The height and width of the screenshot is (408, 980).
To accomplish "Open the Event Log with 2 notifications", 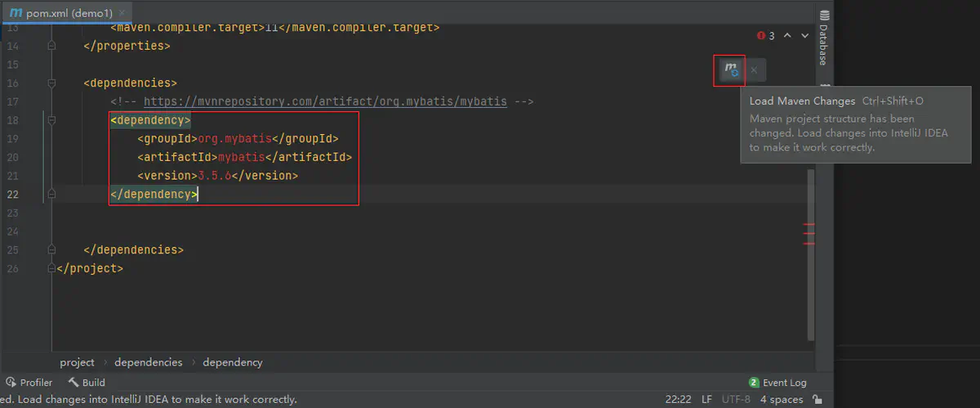I will tap(777, 383).
